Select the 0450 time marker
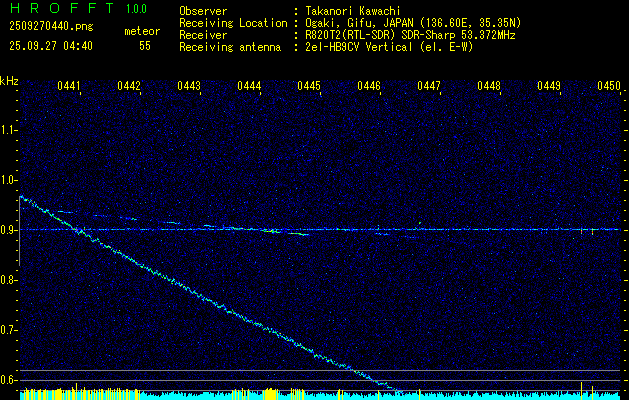The image size is (629, 400). 609,87
